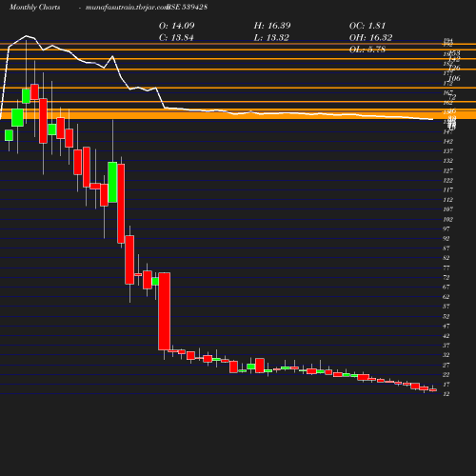Click the price axis label 132
Viewport: 476px width, 476px height.
(447, 161)
